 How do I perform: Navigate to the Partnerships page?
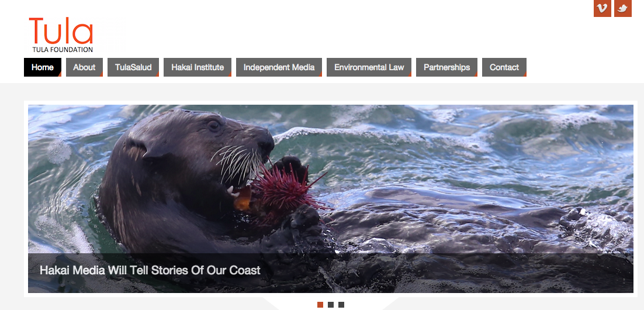[446, 67]
